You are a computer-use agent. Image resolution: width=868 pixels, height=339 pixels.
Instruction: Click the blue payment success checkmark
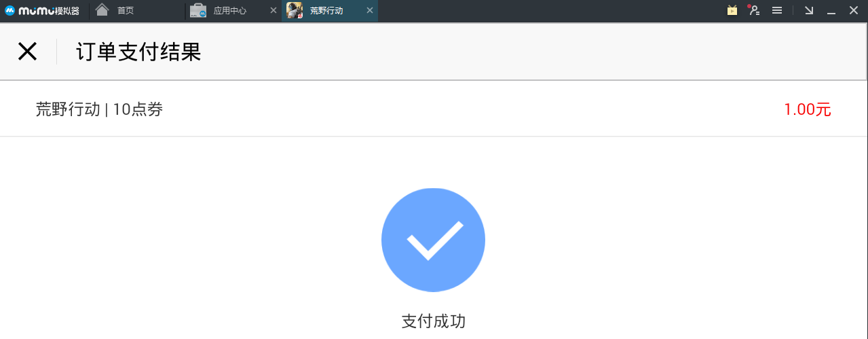tap(433, 240)
